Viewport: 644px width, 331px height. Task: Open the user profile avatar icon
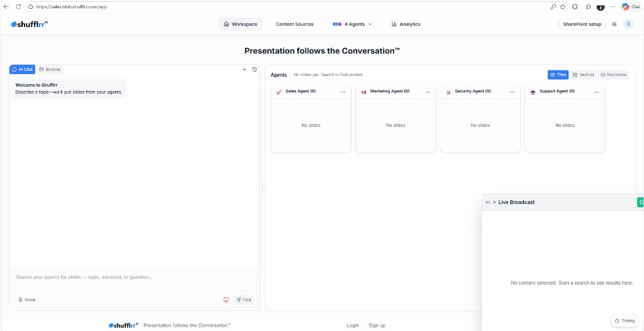click(x=628, y=24)
